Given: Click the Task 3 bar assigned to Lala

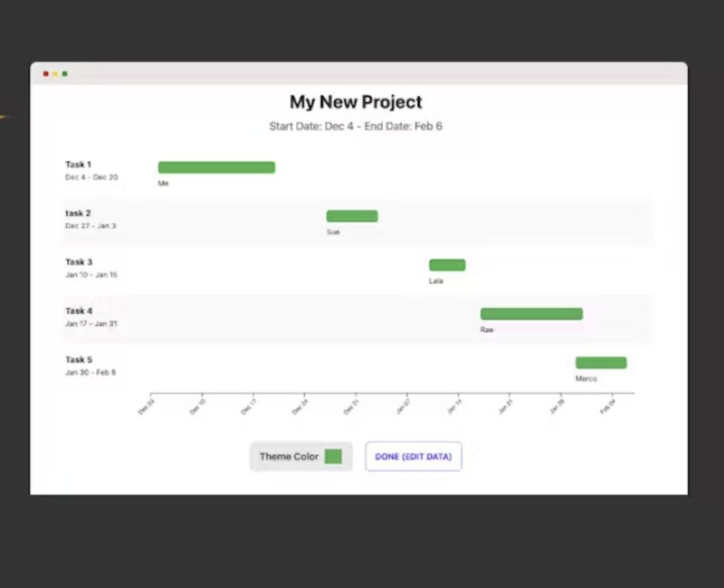Looking at the screenshot, I should point(447,265).
